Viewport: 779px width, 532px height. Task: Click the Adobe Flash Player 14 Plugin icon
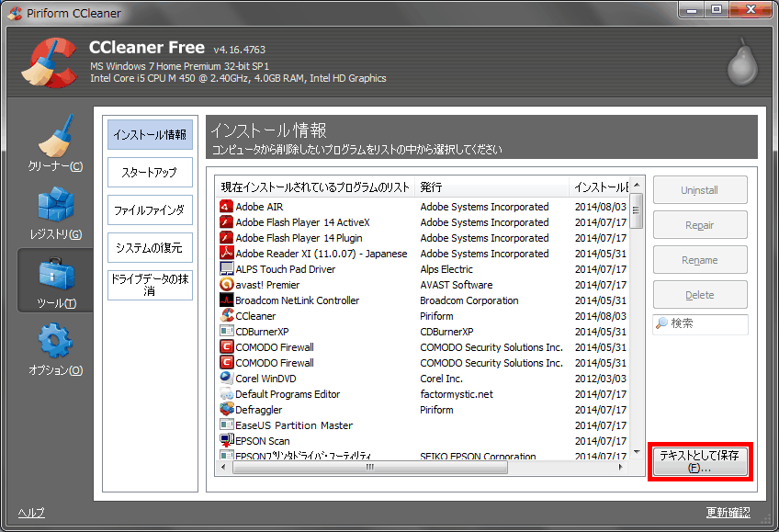pyautogui.click(x=227, y=237)
